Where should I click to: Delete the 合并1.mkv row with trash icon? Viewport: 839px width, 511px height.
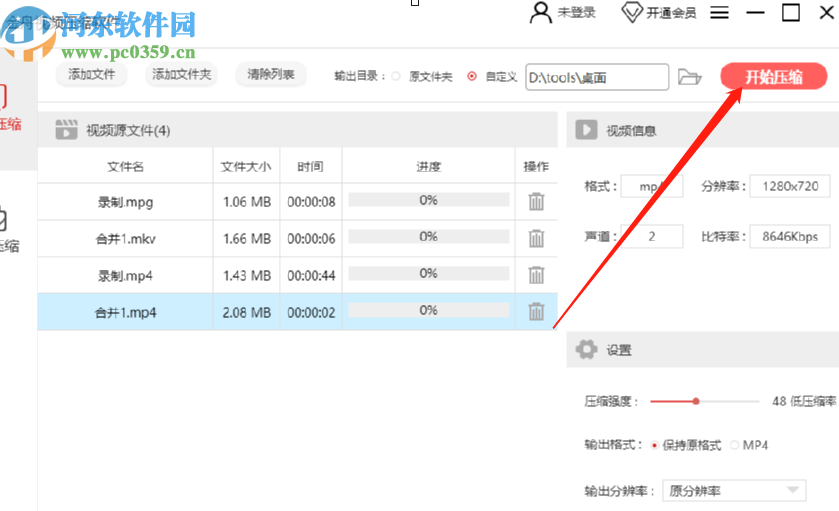536,238
